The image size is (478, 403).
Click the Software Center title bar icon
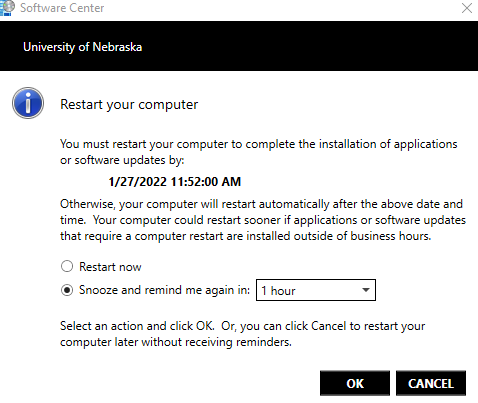7,8
